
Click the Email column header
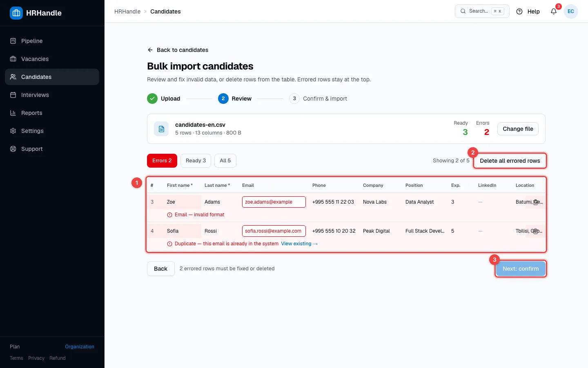tap(248, 185)
